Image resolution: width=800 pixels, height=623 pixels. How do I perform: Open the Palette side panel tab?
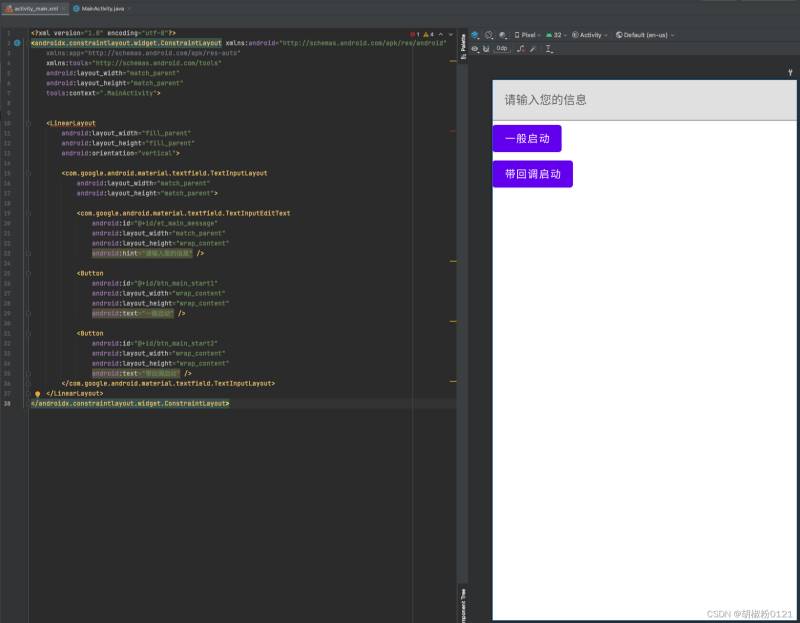[463, 45]
